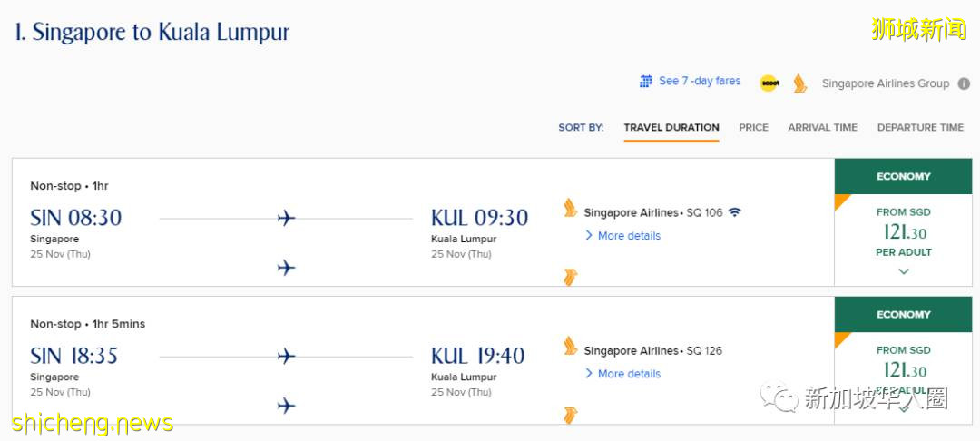Click the calendar icon beside 7-day fares
The image size is (980, 441).
(645, 82)
